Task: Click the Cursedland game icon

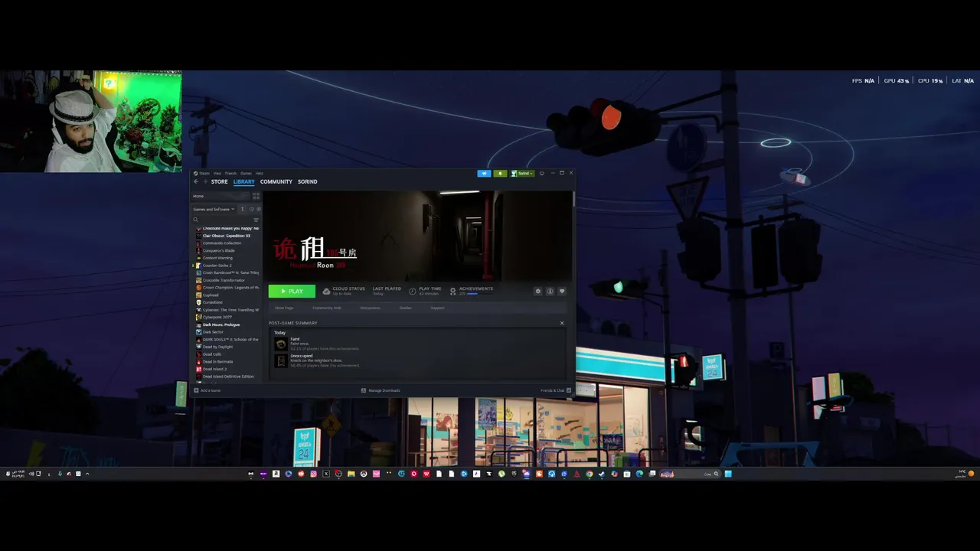Action: tap(199, 302)
